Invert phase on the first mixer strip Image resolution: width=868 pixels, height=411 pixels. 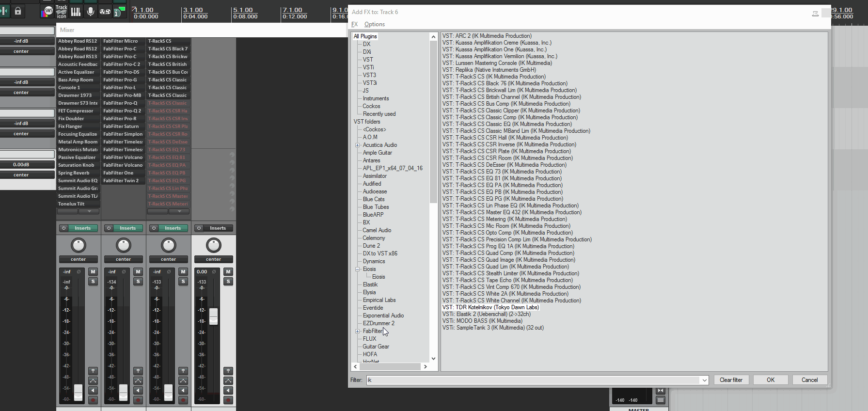[79, 272]
